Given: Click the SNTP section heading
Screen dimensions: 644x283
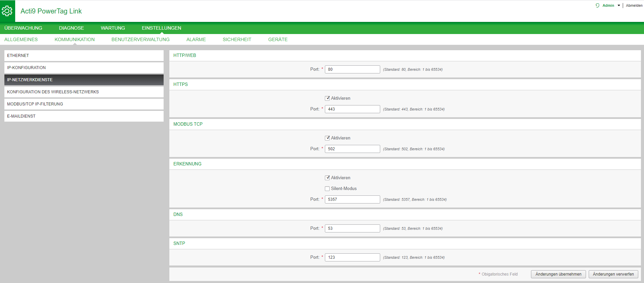Looking at the screenshot, I should pyautogui.click(x=179, y=243).
